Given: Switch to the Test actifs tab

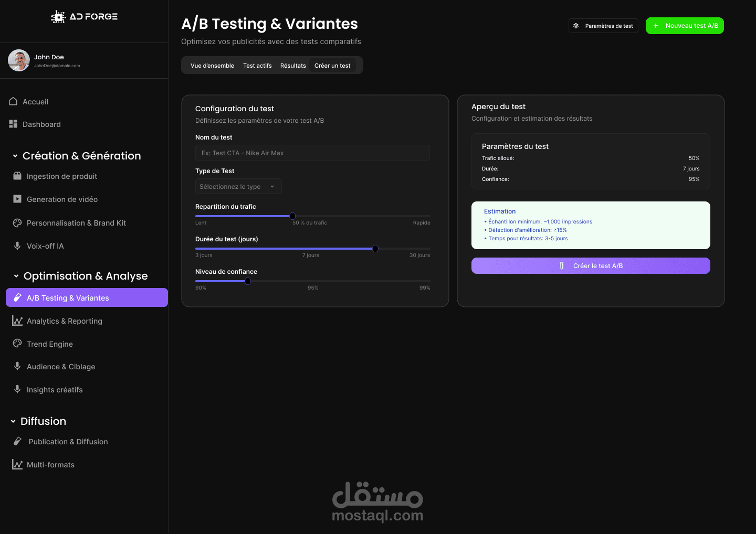Looking at the screenshot, I should pos(257,66).
